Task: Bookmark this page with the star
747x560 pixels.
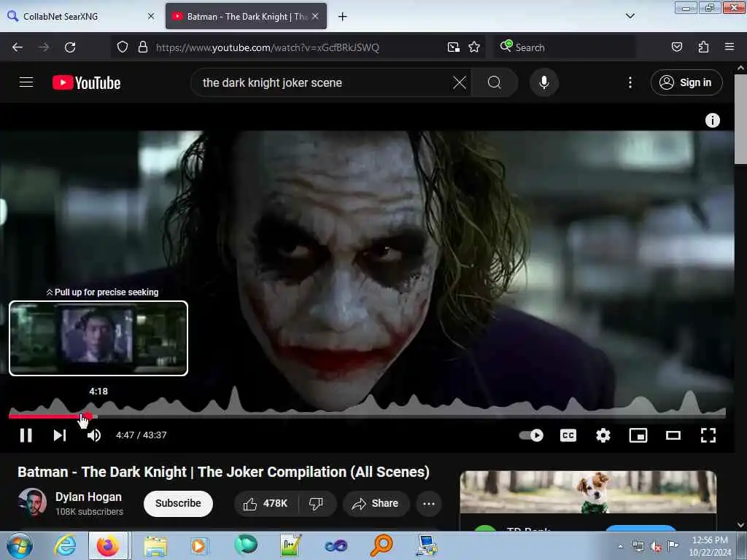Action: (x=474, y=47)
